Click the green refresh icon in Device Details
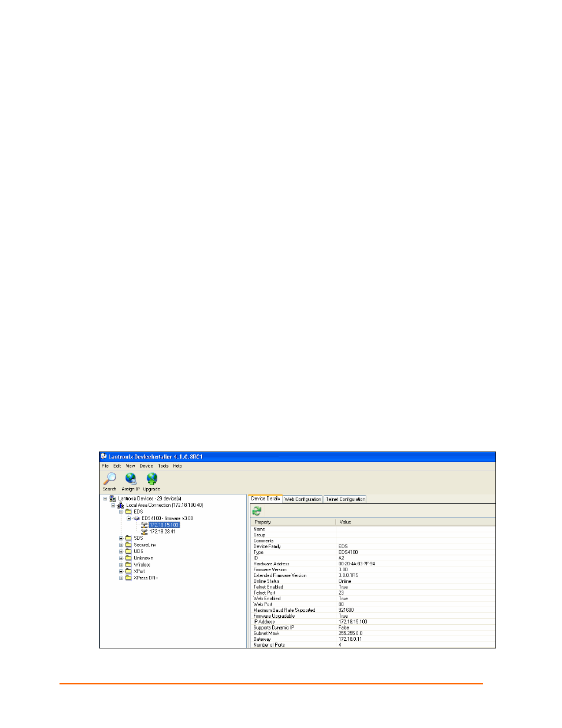Image resolution: width=562 pixels, height=728 pixels. (x=257, y=511)
